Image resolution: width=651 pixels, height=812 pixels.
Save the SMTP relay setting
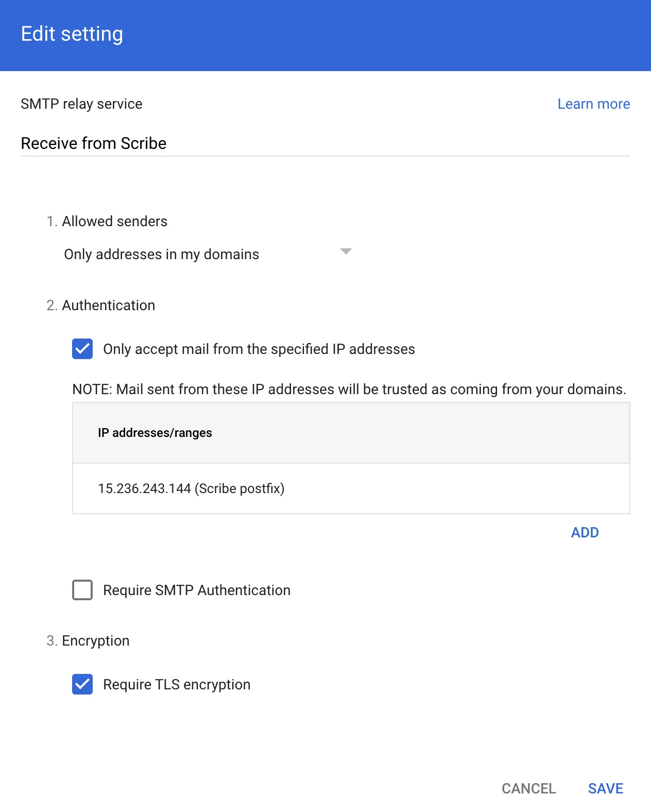605,788
